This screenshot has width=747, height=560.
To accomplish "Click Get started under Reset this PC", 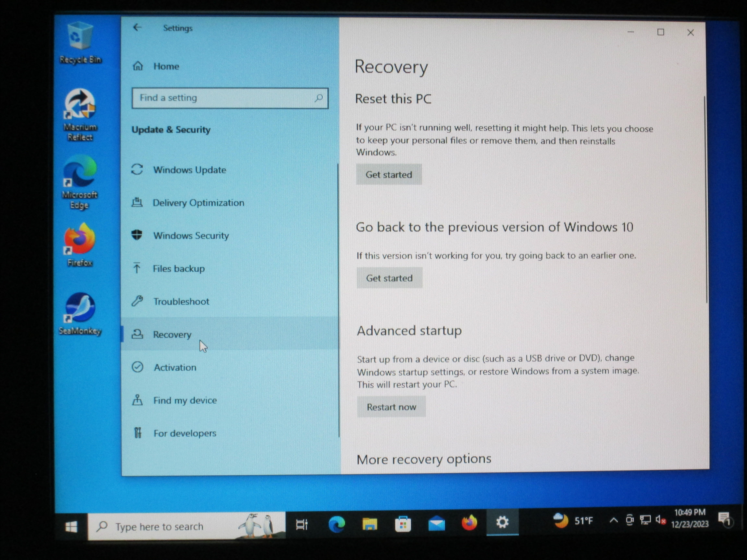I will (x=389, y=175).
